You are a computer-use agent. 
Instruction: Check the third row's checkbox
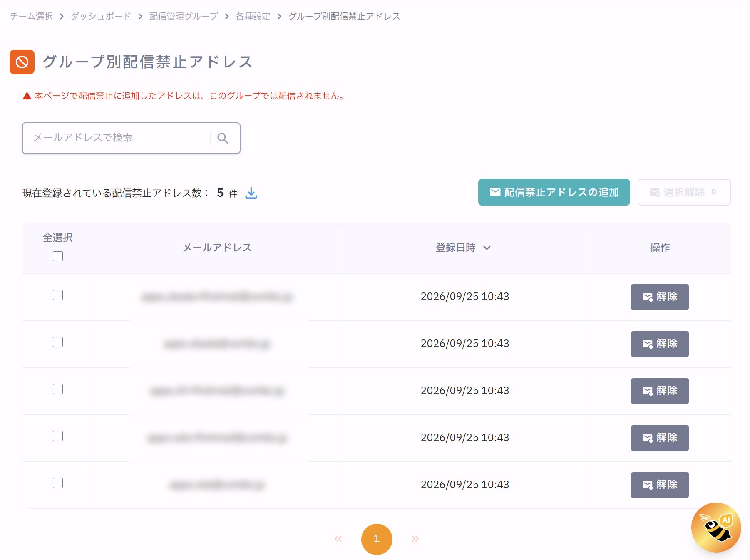(x=58, y=389)
